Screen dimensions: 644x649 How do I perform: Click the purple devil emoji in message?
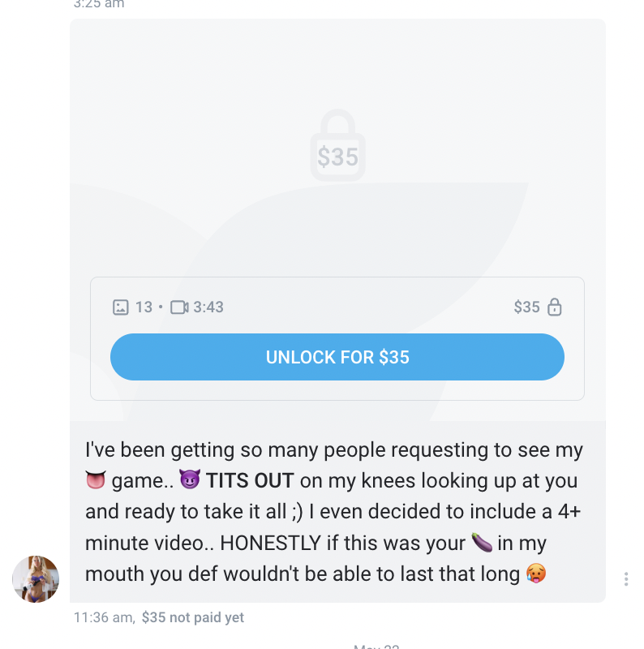[x=190, y=479]
